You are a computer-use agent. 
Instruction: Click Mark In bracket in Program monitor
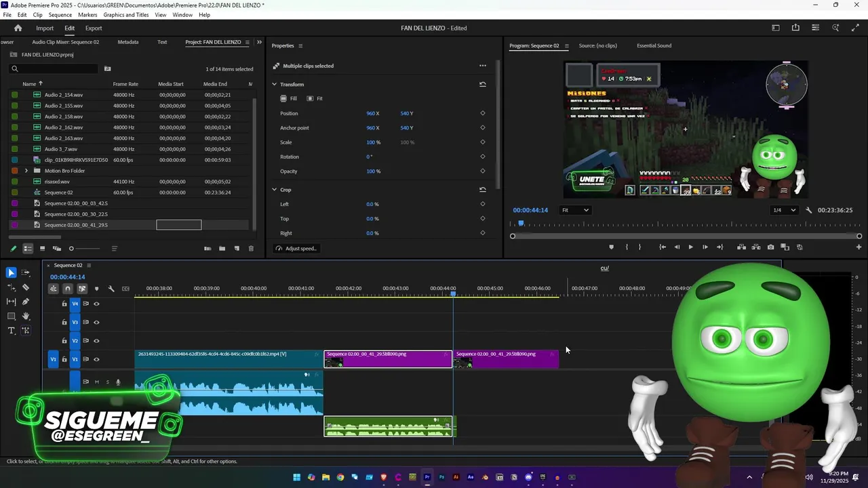tap(627, 247)
